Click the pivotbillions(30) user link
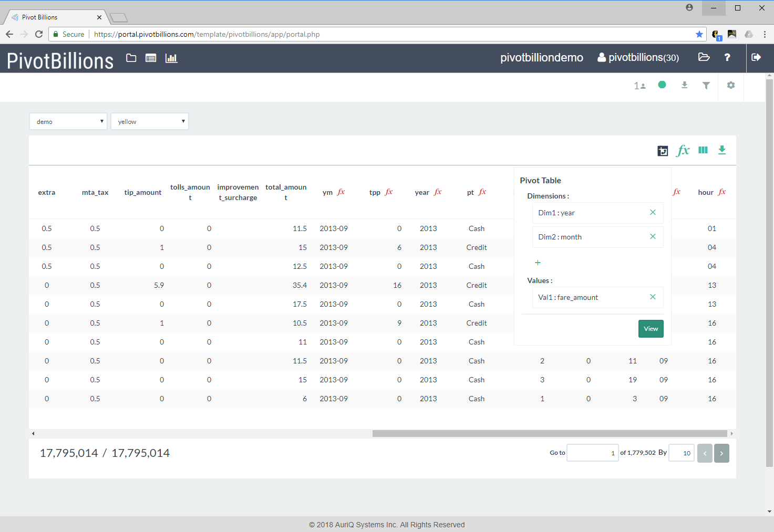The image size is (774, 532). click(x=638, y=58)
